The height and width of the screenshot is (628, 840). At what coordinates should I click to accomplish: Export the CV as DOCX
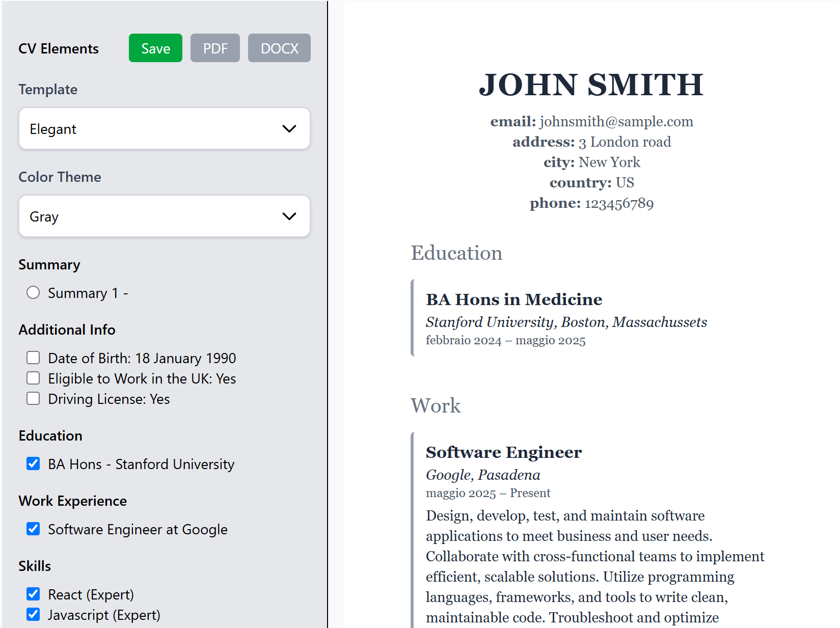(279, 48)
